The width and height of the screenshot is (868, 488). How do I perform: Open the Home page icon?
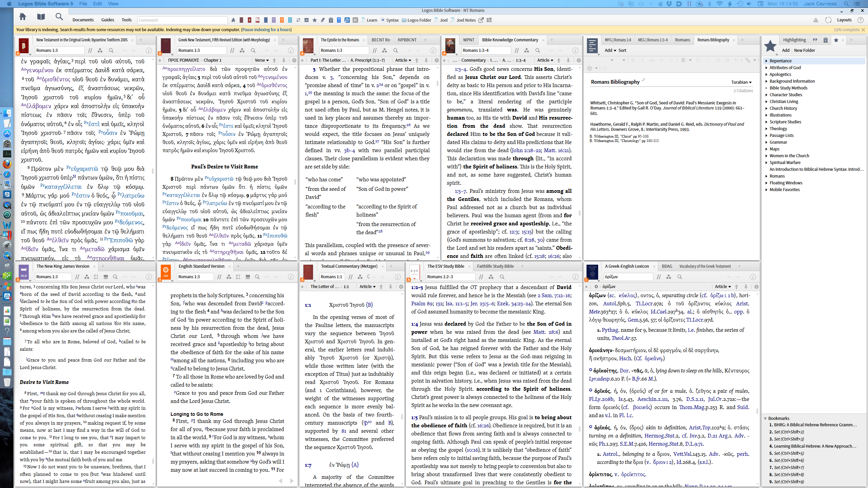[x=23, y=17]
